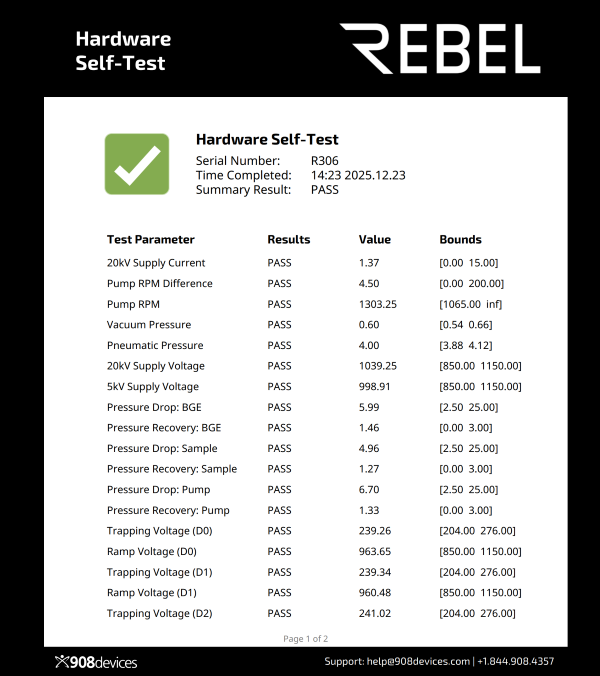Screen dimensions: 600x676
Task: Click the Vacuum Pressure bounds [0.54 0.66]
Action: coord(466,325)
